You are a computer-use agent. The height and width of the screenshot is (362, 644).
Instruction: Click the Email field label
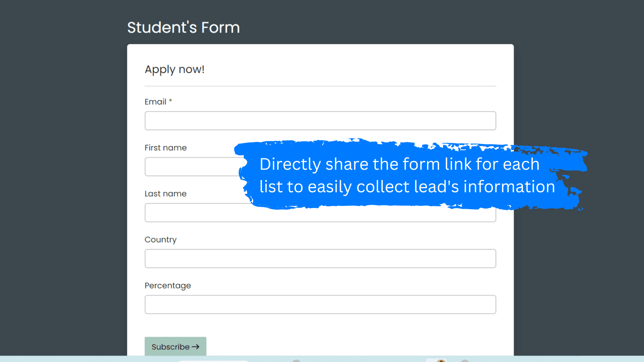[155, 102]
